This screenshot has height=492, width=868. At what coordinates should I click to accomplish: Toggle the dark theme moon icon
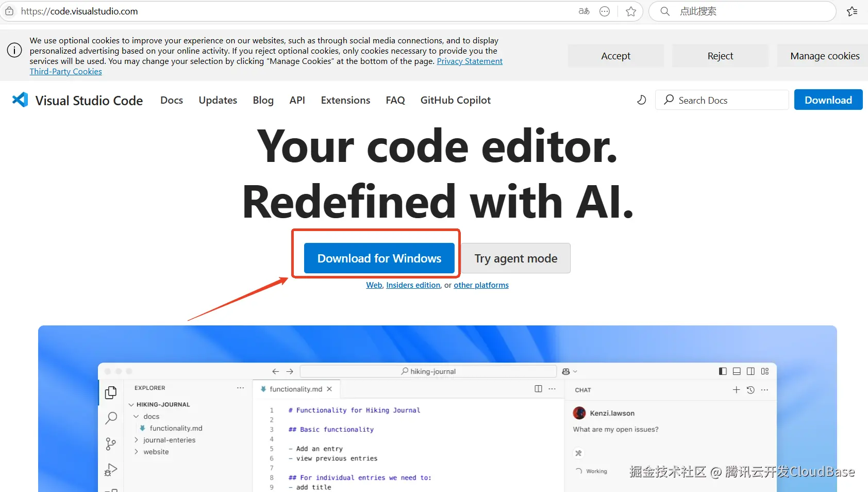641,100
